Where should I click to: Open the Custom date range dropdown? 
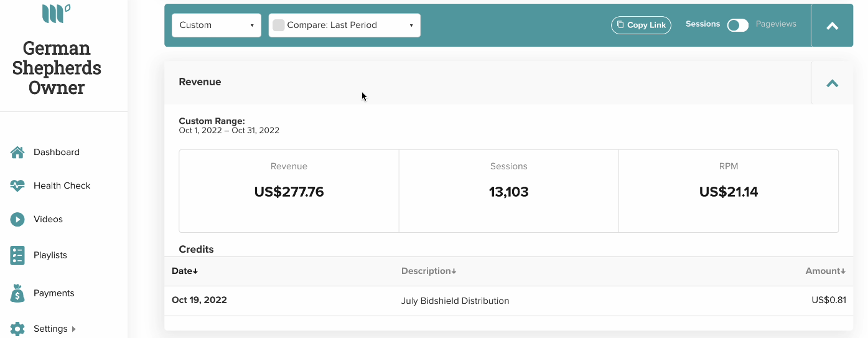(217, 26)
